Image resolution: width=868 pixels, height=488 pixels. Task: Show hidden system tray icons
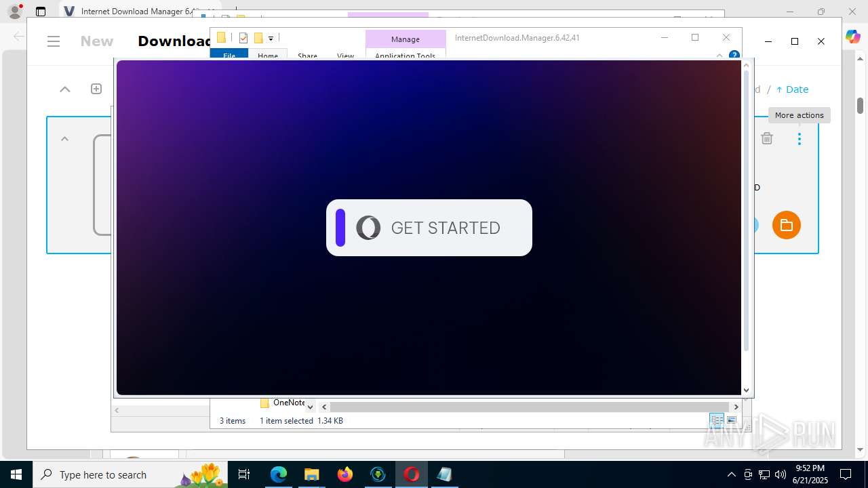pos(731,474)
